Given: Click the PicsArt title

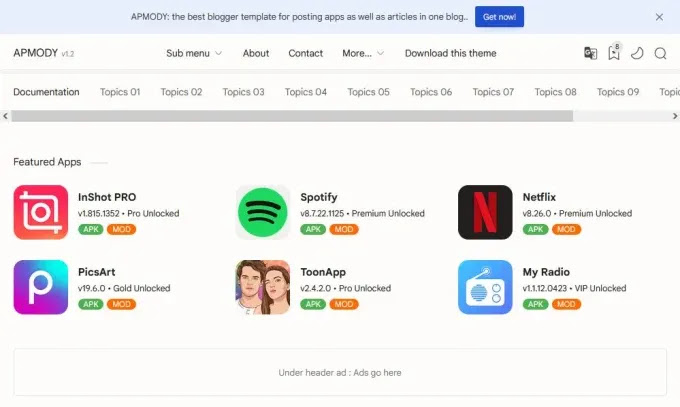Looking at the screenshot, I should click(x=97, y=272).
